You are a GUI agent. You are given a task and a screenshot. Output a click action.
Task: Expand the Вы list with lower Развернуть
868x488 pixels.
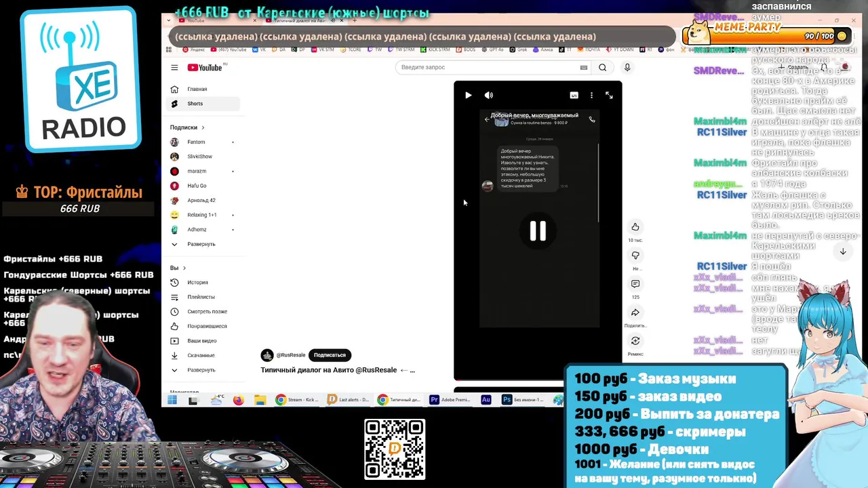[204, 370]
